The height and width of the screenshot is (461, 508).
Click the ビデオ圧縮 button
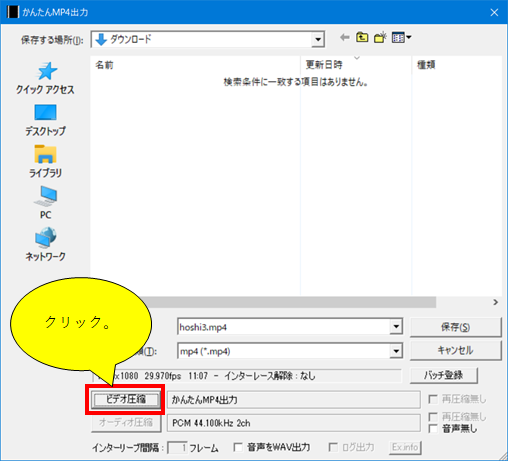126,399
